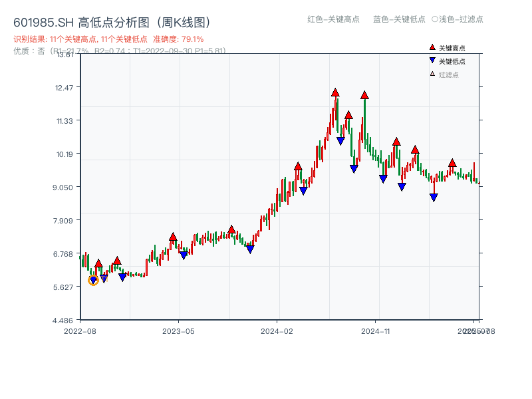Open the 2024-11 axis date selector
532x399 pixels.
[x=377, y=330]
